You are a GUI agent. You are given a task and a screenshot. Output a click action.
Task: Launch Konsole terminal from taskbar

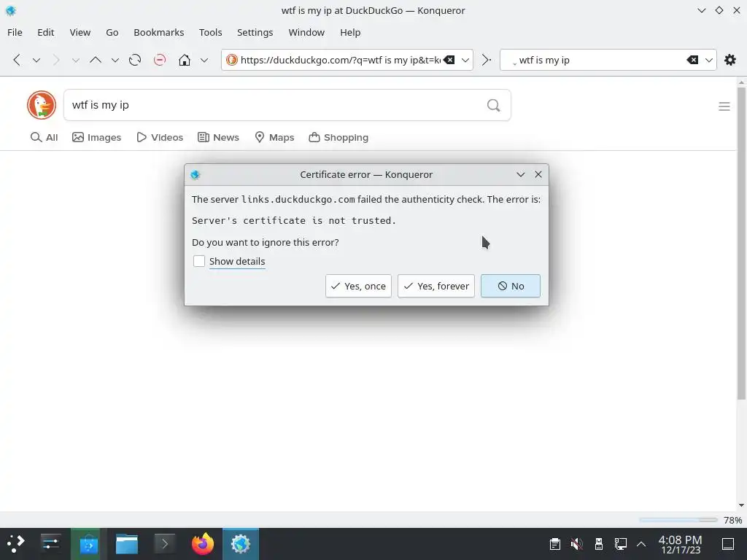pyautogui.click(x=165, y=544)
